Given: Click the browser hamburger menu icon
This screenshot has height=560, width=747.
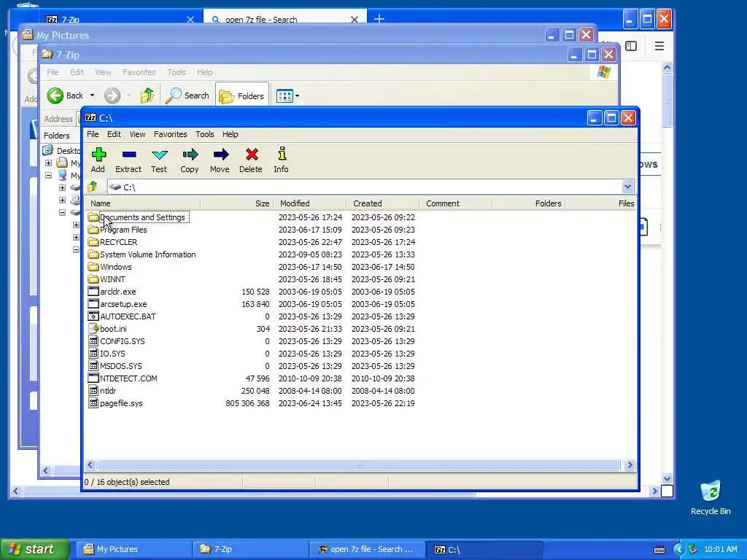Looking at the screenshot, I should pos(659,46).
